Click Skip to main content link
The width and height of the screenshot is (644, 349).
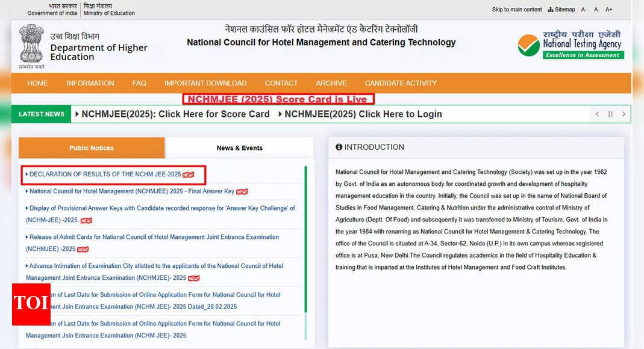pos(517,10)
